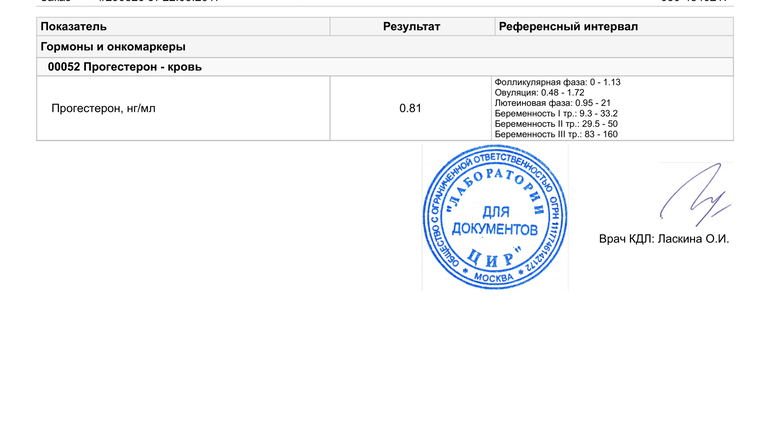This screenshot has height=433, width=770.
Task: Click the blue round laboratory stamp
Action: [x=495, y=217]
